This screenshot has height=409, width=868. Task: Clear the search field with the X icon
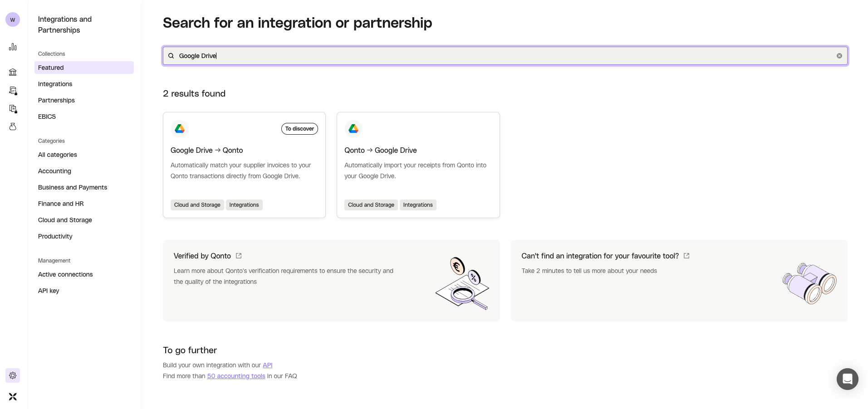point(839,56)
